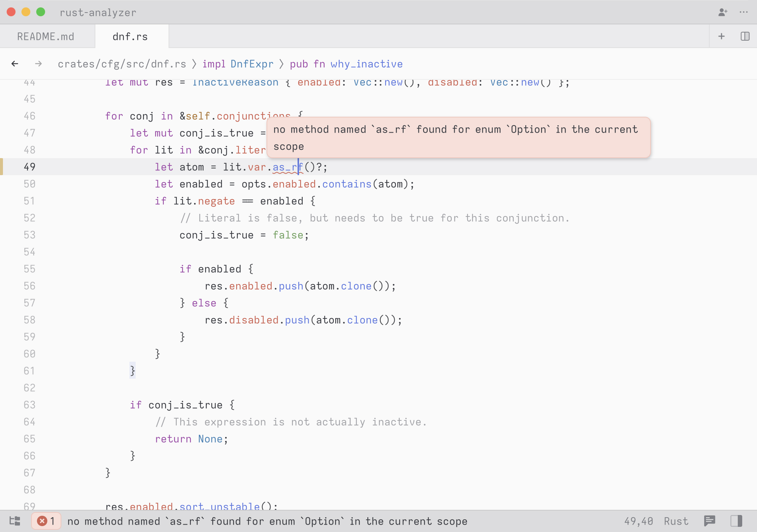Viewport: 757px width, 532px height.
Task: Click line number 55 in the gutter
Action: tap(30, 269)
